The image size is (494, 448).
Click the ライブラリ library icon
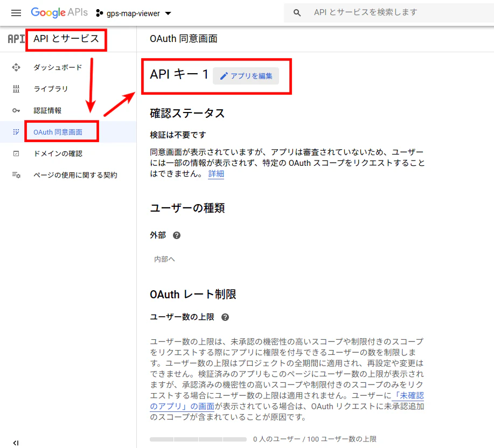click(16, 89)
